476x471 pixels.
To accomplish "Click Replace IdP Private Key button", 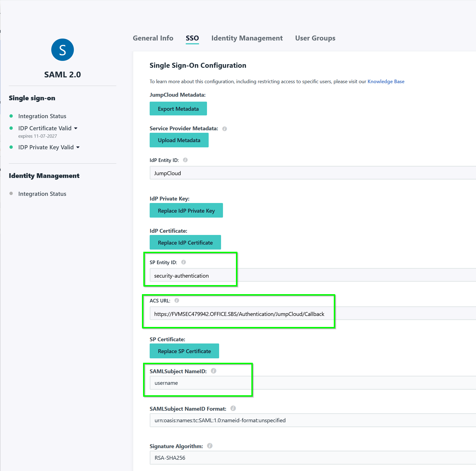I will [x=186, y=210].
